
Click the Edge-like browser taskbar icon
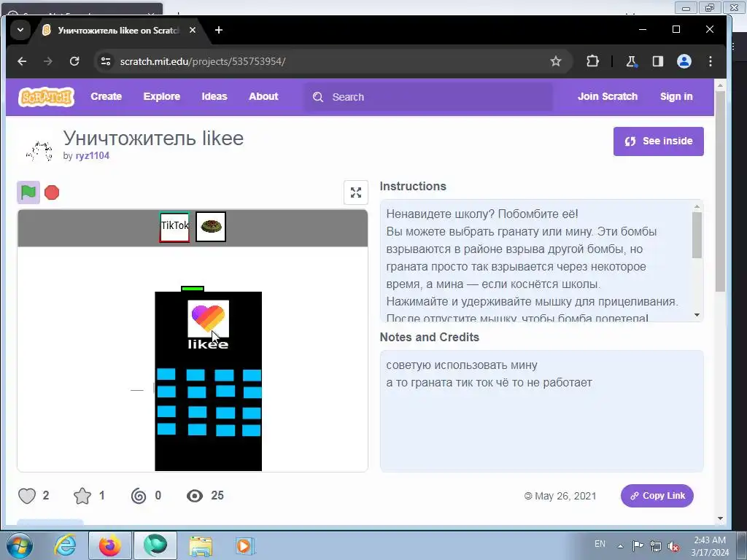coord(155,545)
